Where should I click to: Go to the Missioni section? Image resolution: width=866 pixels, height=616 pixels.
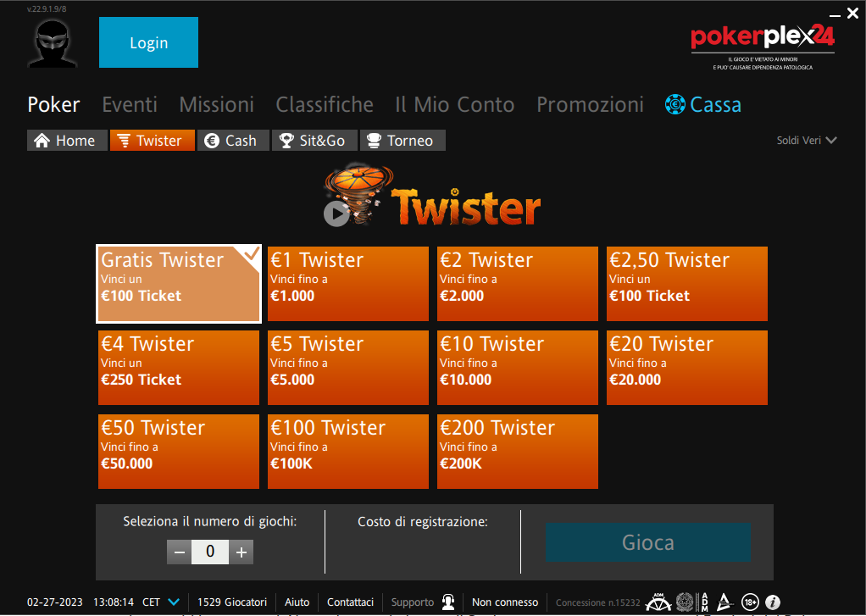(217, 104)
